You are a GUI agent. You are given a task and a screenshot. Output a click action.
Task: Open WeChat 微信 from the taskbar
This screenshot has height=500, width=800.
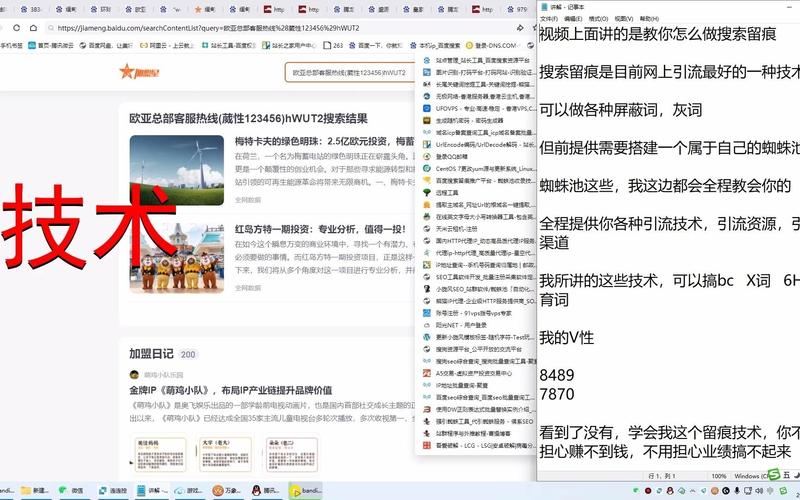[71, 491]
